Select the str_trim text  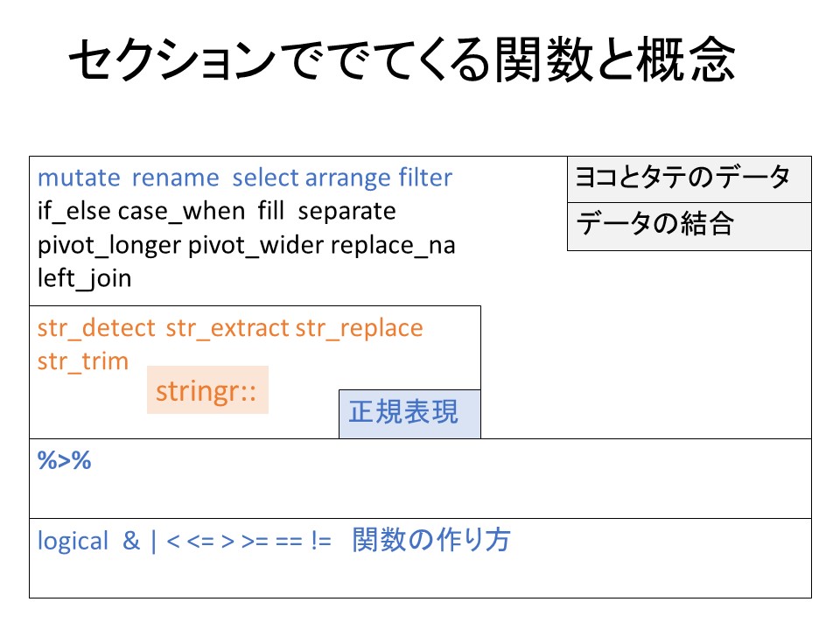point(83,361)
